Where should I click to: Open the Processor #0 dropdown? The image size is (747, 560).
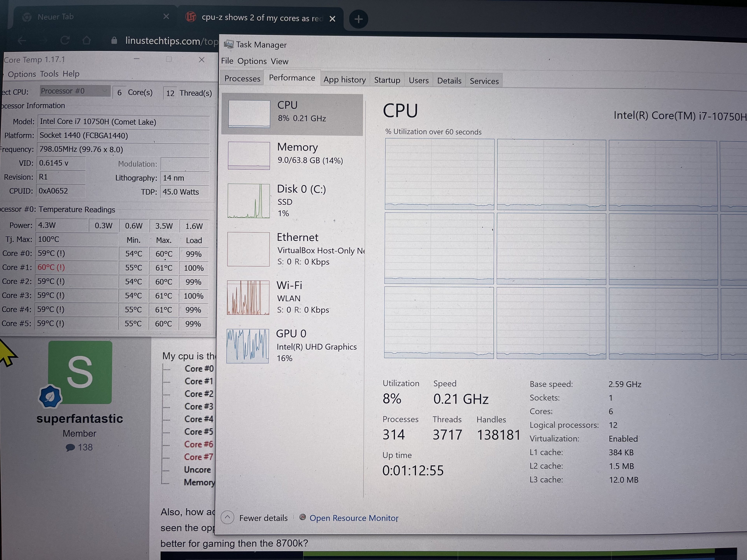tap(75, 91)
